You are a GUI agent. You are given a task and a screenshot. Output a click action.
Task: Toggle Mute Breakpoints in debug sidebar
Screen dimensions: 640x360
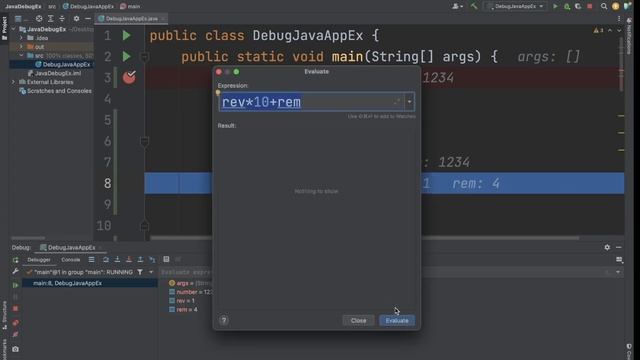[x=16, y=335]
